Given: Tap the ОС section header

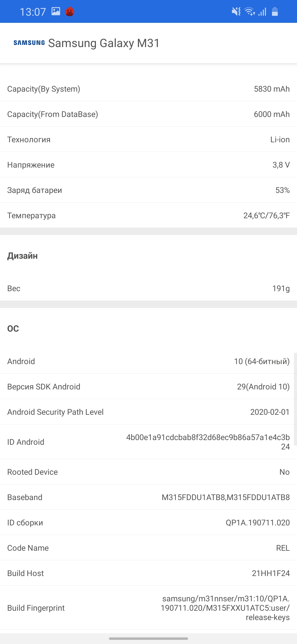Looking at the screenshot, I should (x=13, y=329).
